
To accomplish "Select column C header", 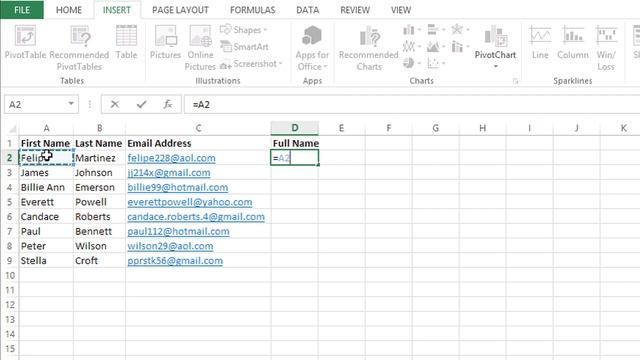I will (198, 128).
